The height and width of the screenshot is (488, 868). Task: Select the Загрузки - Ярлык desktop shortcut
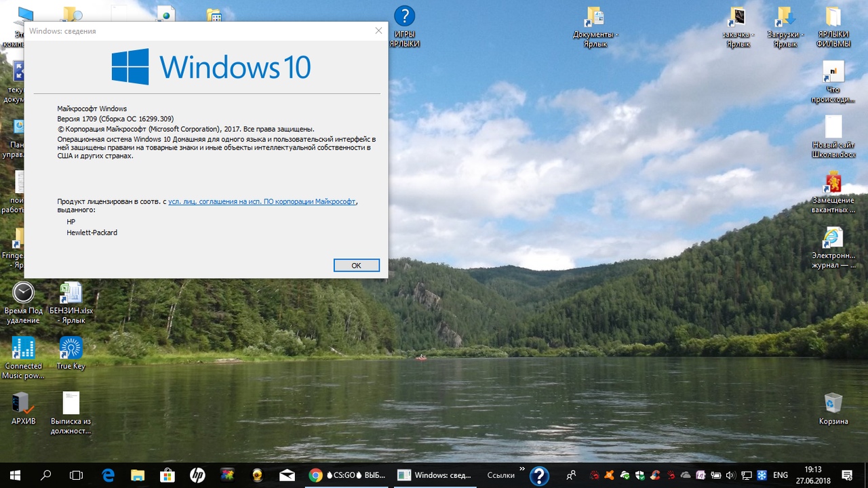(785, 27)
